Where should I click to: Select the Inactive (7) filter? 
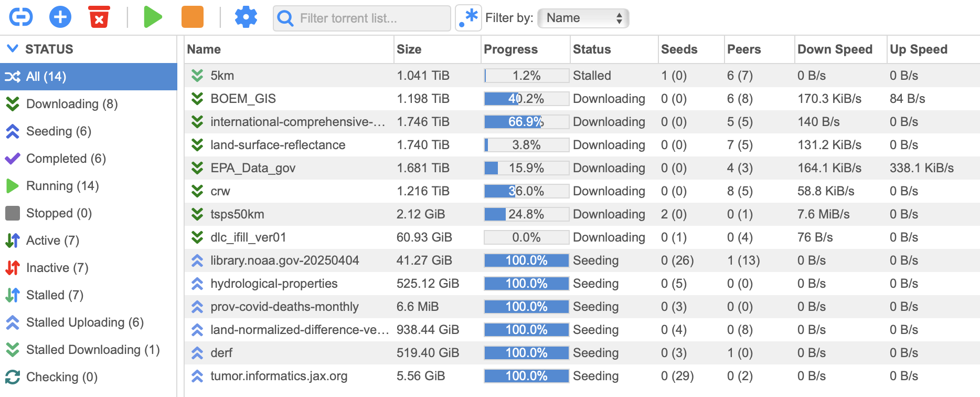[89, 268]
